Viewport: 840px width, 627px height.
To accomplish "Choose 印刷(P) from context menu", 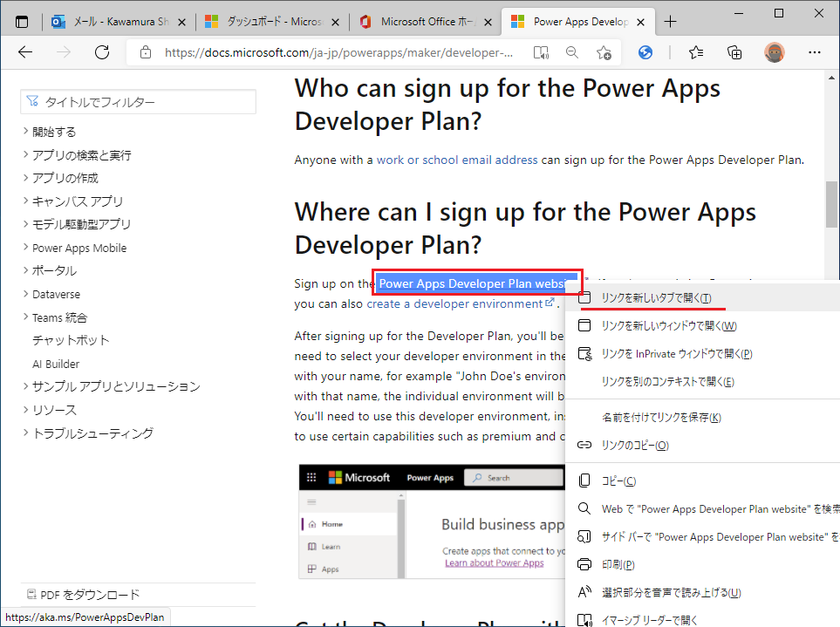I will point(702,564).
